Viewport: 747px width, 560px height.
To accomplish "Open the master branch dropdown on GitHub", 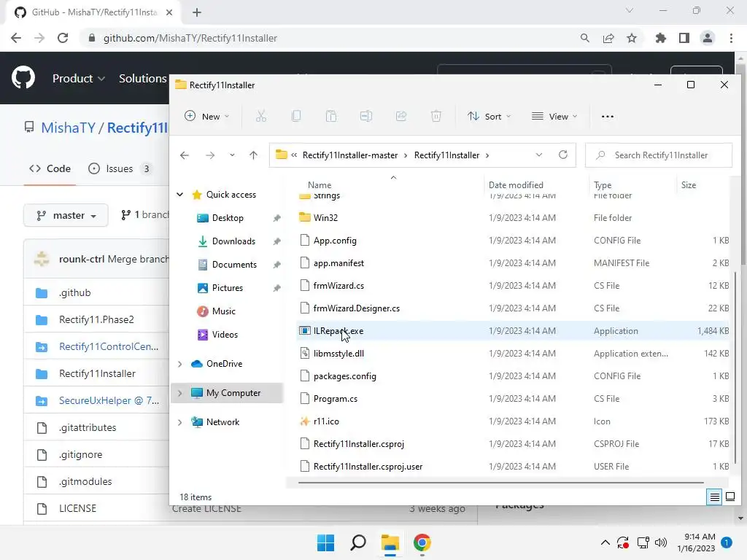I will pos(66,215).
